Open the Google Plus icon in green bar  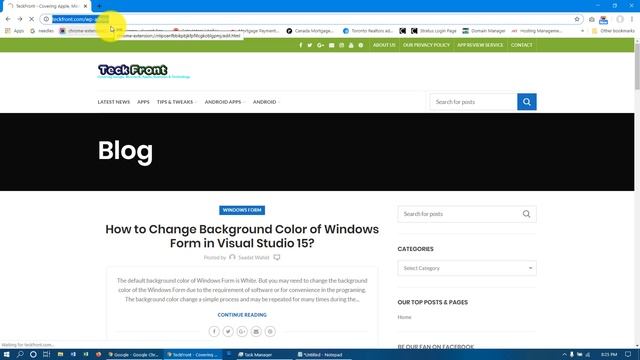click(320, 45)
